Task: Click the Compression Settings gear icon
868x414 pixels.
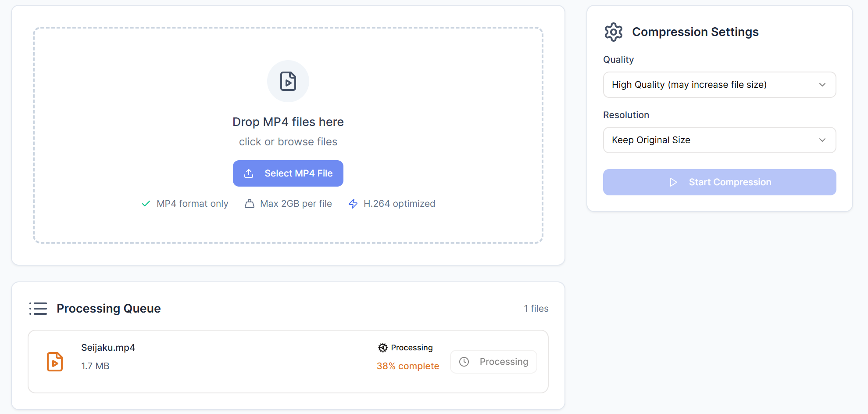Action: (613, 32)
